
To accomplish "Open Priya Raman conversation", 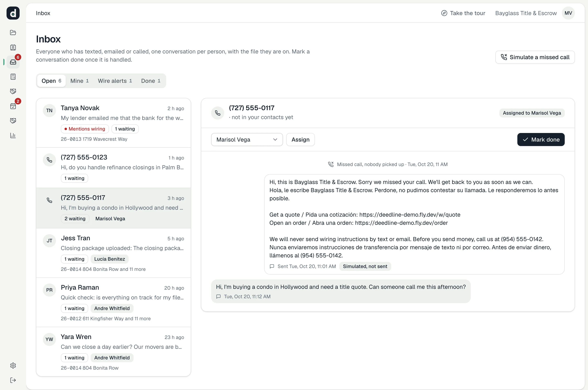I will pos(114,302).
